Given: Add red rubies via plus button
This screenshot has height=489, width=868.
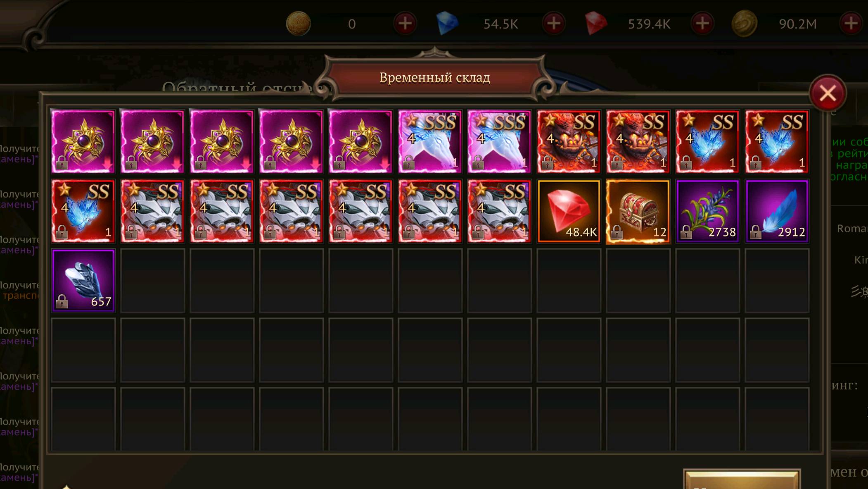Looking at the screenshot, I should tap(702, 24).
